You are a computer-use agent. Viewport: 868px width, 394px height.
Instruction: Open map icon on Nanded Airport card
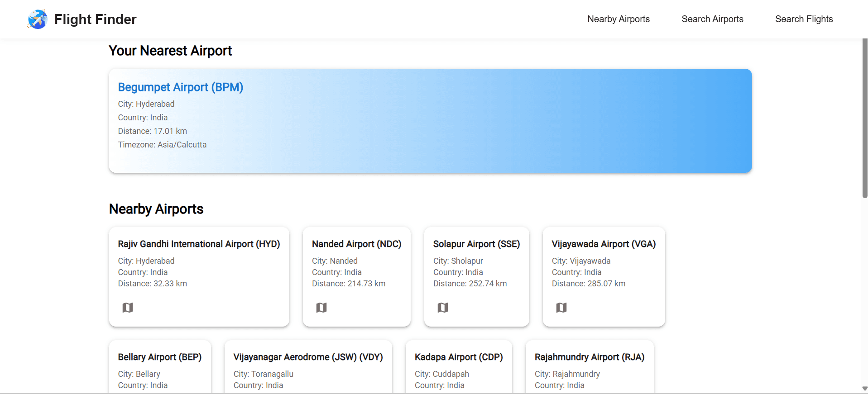[321, 308]
